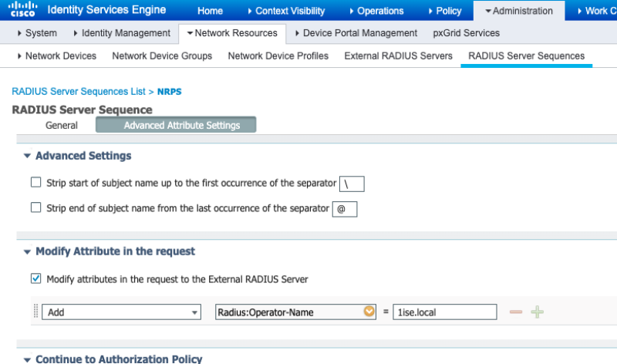Click the drag handle on the Add row

tap(35, 312)
